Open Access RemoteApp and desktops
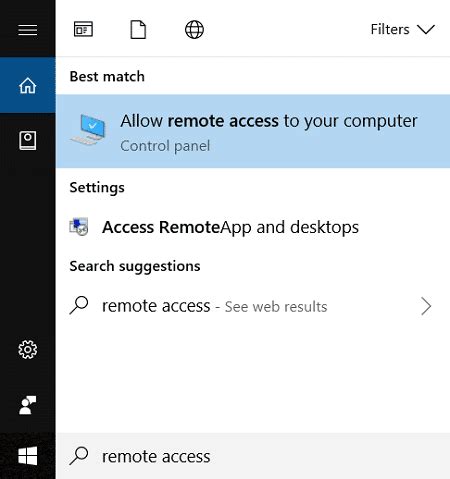This screenshot has width=450, height=479. pos(253,227)
